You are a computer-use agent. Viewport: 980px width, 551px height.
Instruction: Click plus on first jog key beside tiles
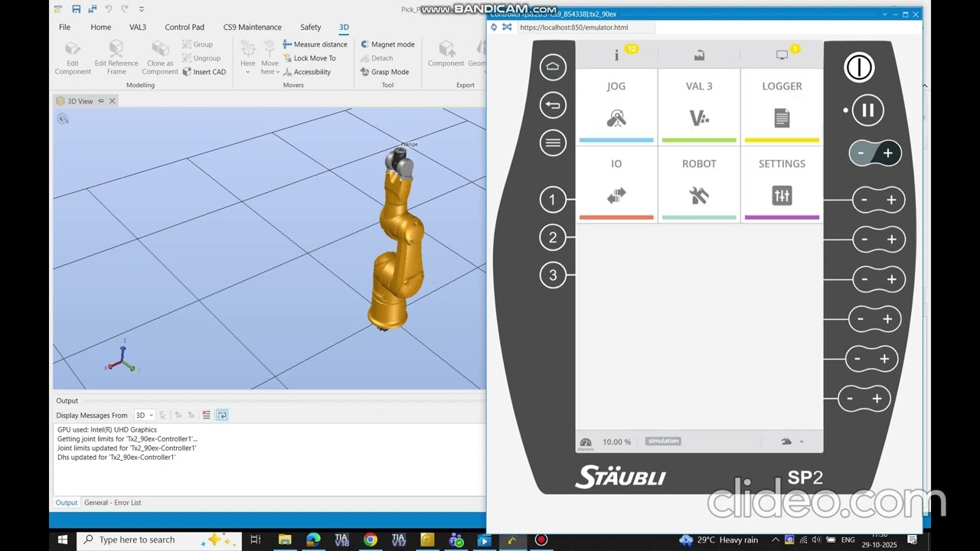pos(891,200)
